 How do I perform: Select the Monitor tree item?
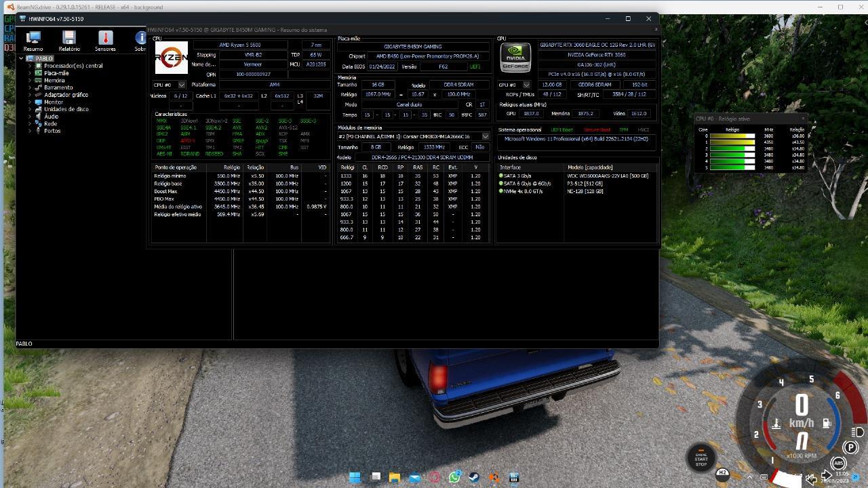pos(54,102)
